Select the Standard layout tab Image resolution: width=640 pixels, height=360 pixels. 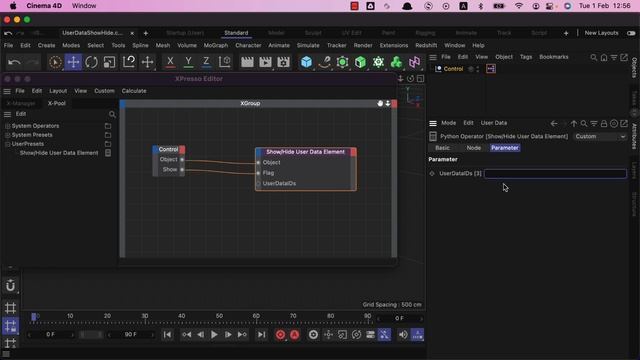point(236,33)
